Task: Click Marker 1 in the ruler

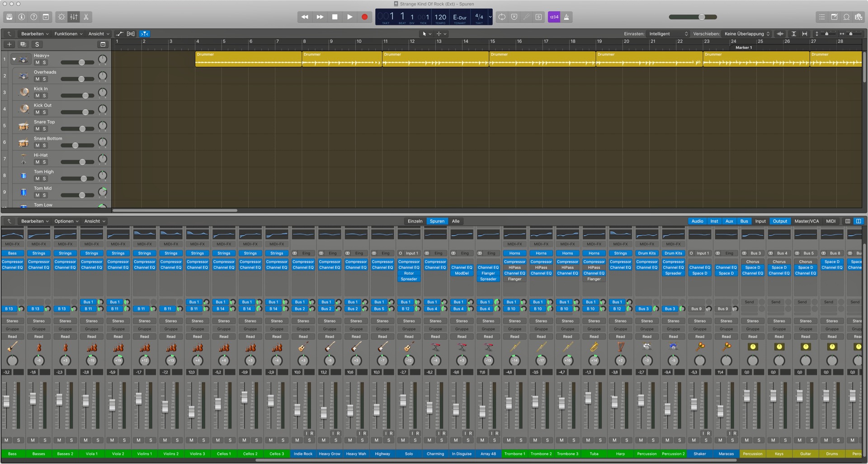Action: (x=743, y=47)
